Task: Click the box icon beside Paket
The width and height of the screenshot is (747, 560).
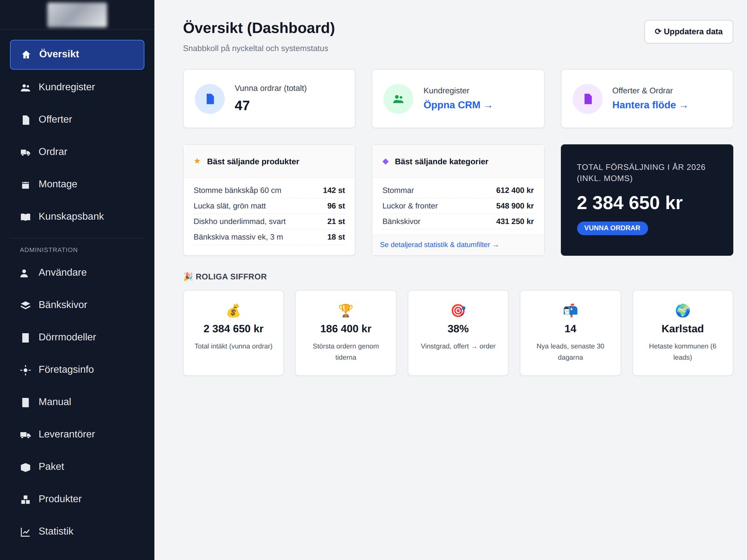Action: coord(26,467)
